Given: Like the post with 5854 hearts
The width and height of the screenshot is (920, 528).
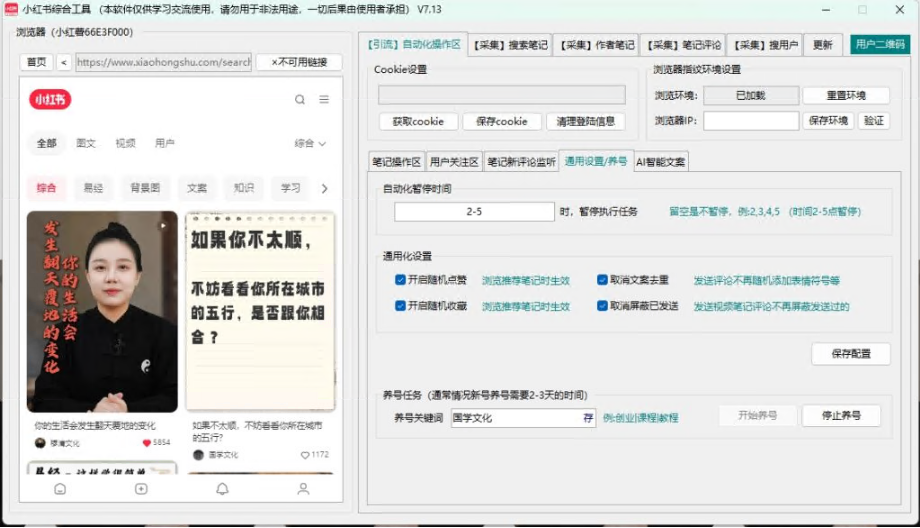Looking at the screenshot, I should click(x=147, y=443).
